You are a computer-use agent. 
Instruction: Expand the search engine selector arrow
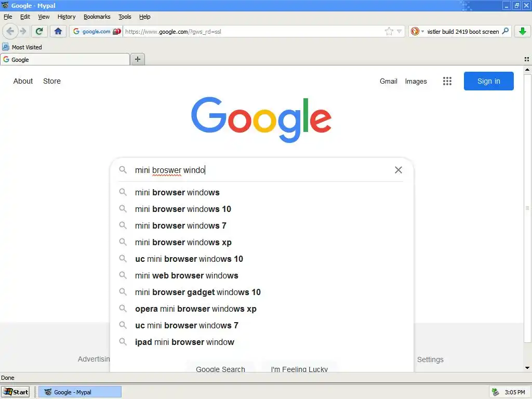click(422, 32)
